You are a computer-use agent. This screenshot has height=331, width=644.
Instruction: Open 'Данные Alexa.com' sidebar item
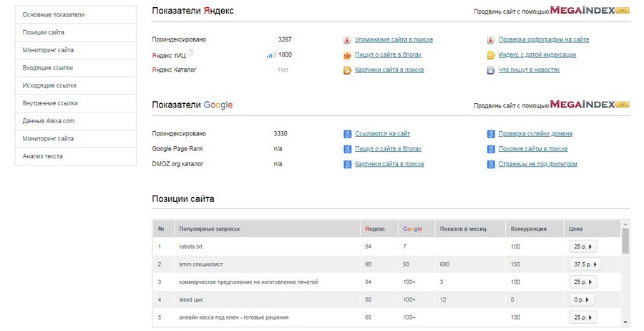pyautogui.click(x=76, y=121)
